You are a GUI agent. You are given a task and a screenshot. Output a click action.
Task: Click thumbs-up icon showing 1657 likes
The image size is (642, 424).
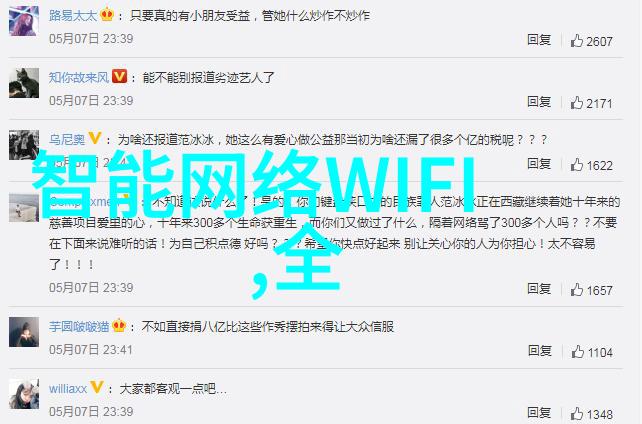pyautogui.click(x=577, y=289)
